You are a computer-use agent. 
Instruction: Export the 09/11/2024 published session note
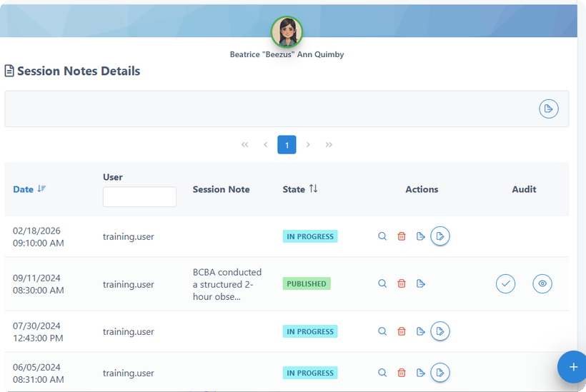[x=420, y=283]
